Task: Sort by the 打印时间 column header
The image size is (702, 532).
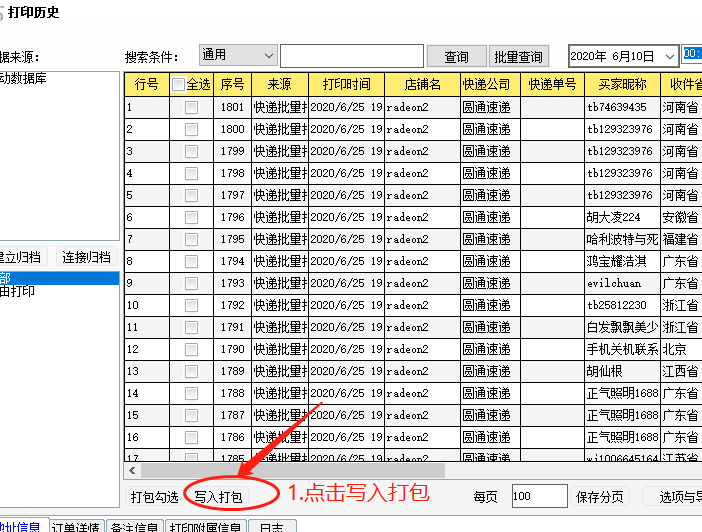Action: click(x=346, y=85)
